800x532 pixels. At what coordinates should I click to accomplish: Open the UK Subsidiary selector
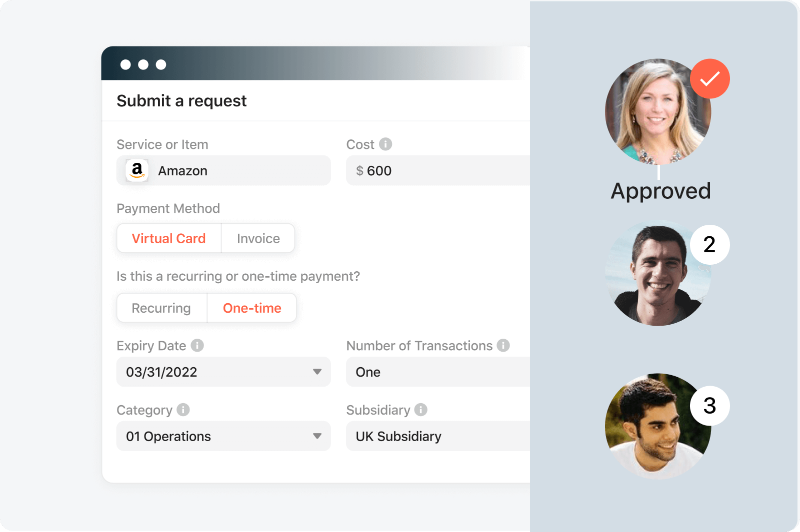click(x=438, y=436)
